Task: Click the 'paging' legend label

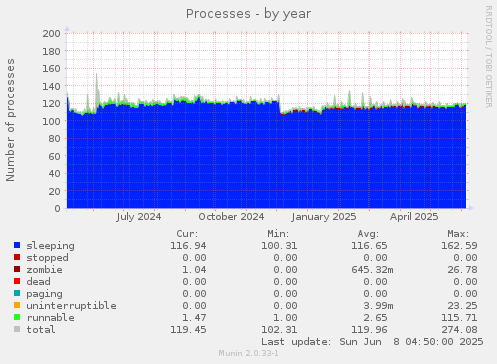Action: pyautogui.click(x=44, y=294)
